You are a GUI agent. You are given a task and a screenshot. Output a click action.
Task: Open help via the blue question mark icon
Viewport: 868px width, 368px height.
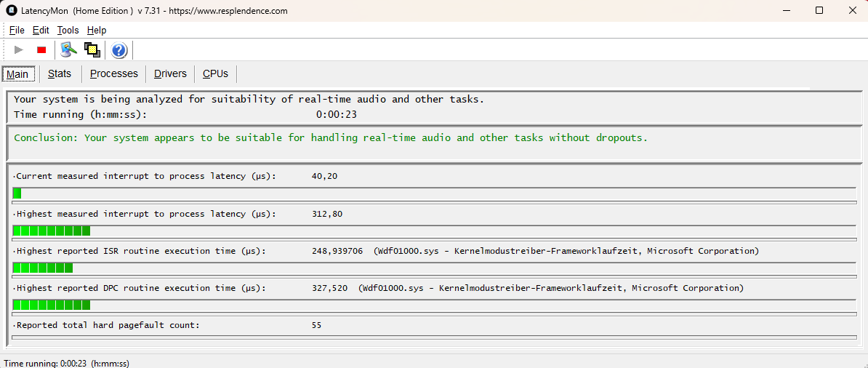tap(119, 50)
